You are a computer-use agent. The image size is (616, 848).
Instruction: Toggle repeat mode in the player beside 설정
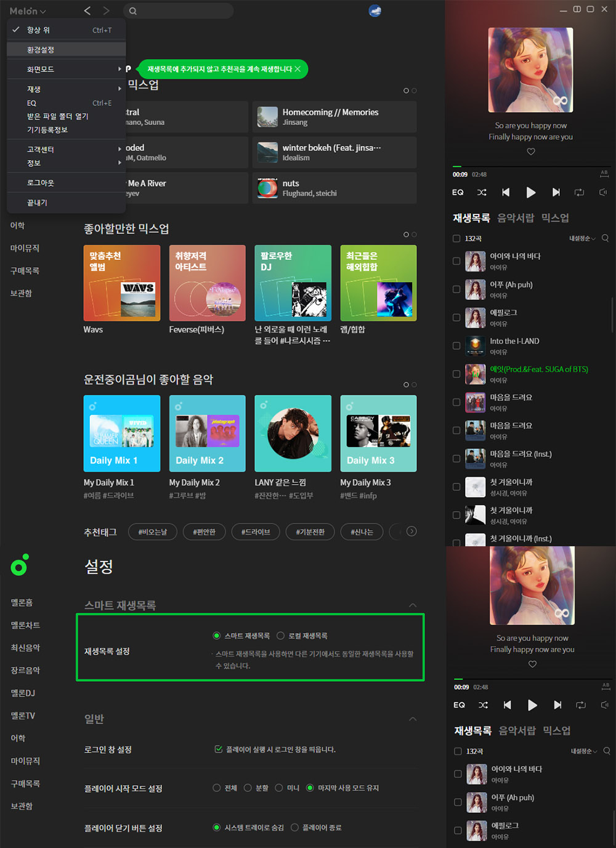coord(581,705)
